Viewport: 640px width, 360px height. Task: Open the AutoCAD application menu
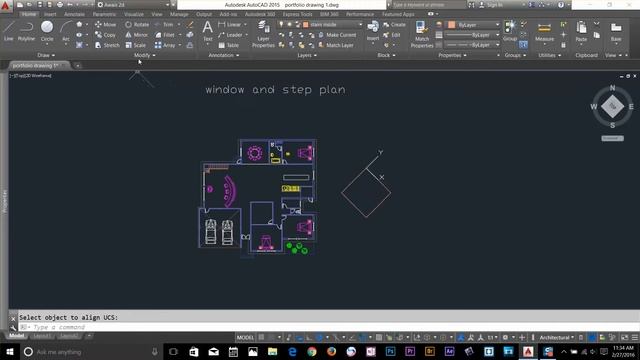click(6, 6)
